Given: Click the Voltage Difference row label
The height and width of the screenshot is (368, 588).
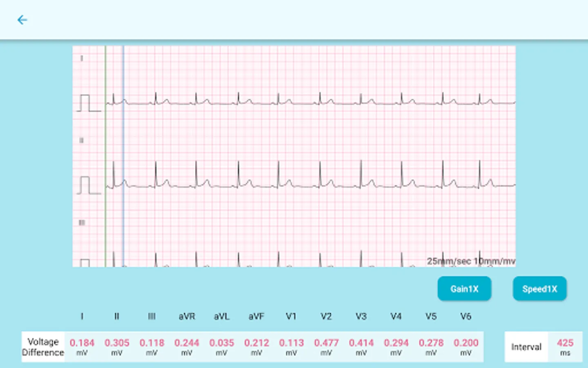Looking at the screenshot, I should click(43, 347).
